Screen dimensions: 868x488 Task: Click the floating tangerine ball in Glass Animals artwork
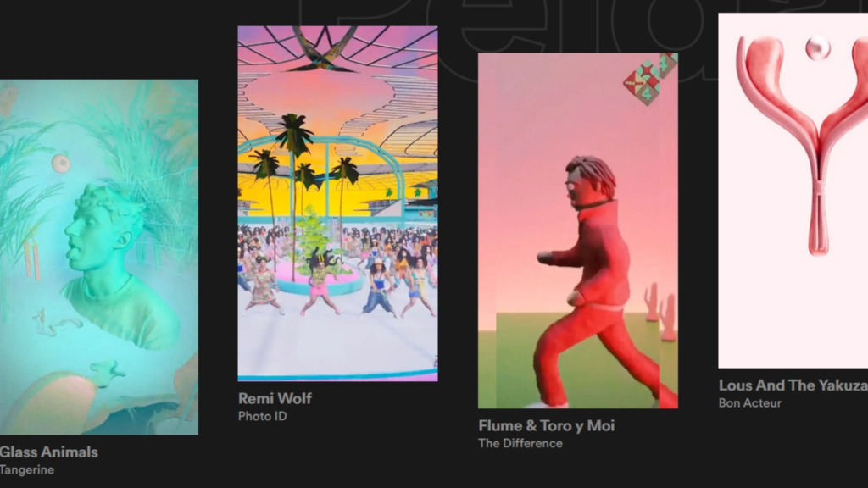tap(61, 164)
